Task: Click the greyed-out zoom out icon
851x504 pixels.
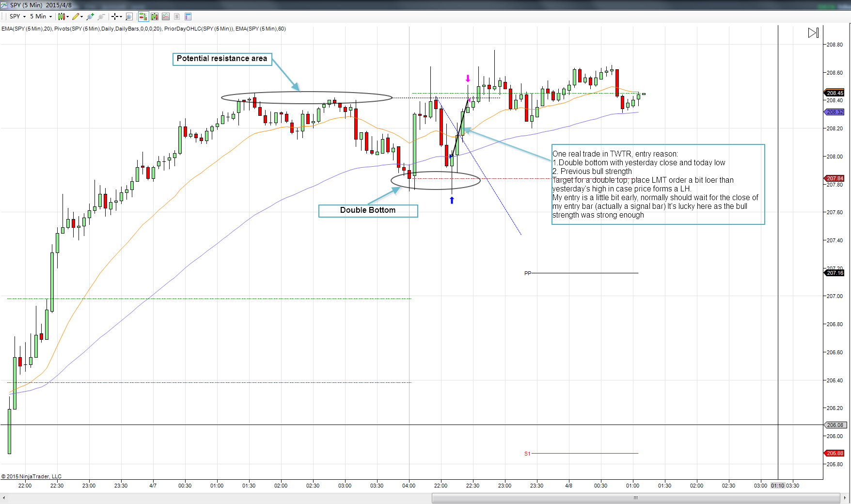Action: click(x=101, y=16)
